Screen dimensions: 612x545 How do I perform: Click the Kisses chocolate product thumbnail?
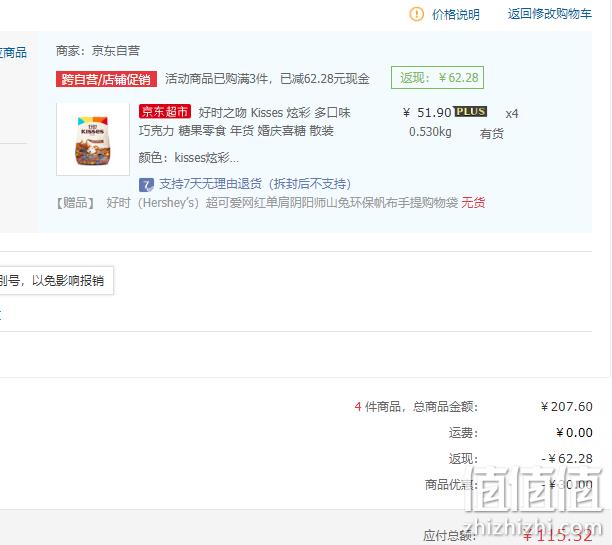[93, 139]
